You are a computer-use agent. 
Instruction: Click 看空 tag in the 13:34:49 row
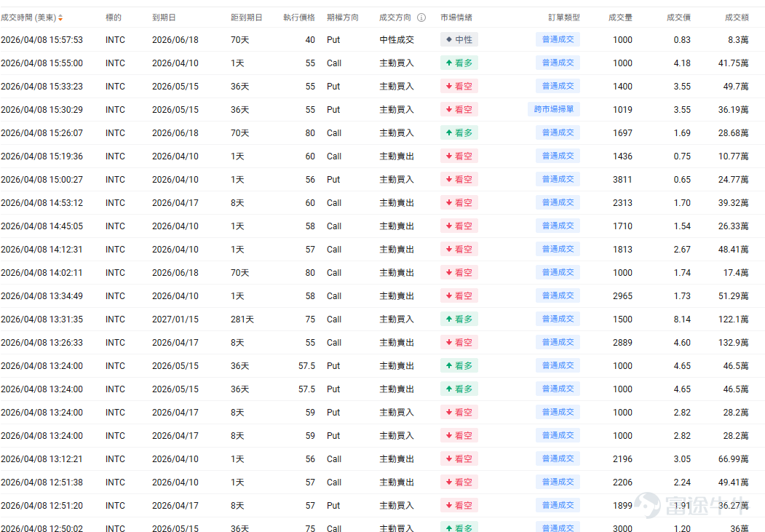(459, 296)
